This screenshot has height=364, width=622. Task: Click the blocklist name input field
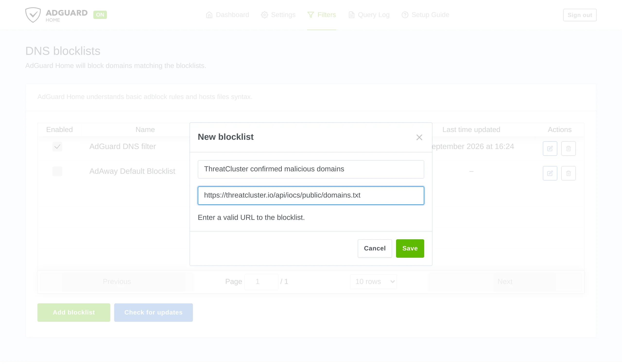pos(311,169)
